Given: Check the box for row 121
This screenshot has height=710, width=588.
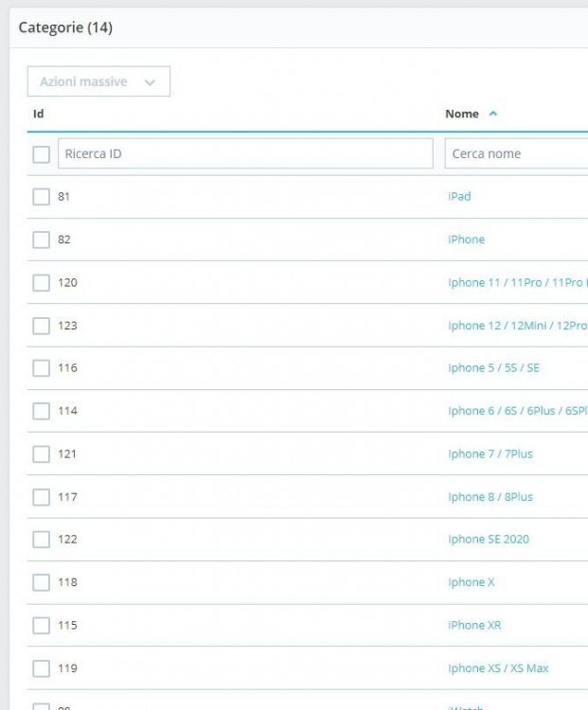Looking at the screenshot, I should point(42,454).
